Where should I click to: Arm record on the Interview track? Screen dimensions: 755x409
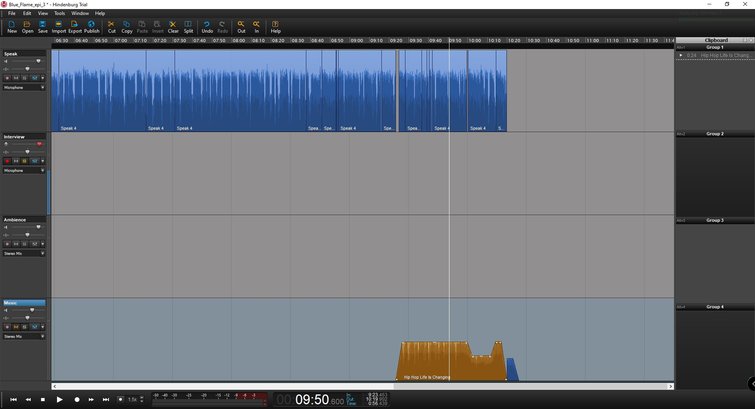click(x=7, y=160)
